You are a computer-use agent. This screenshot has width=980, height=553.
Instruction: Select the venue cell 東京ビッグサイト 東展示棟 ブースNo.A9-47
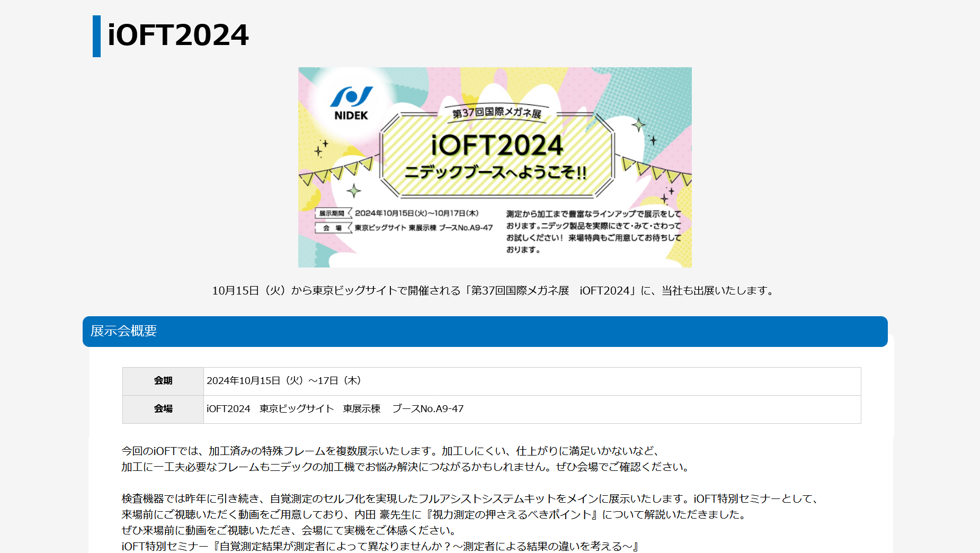point(532,409)
